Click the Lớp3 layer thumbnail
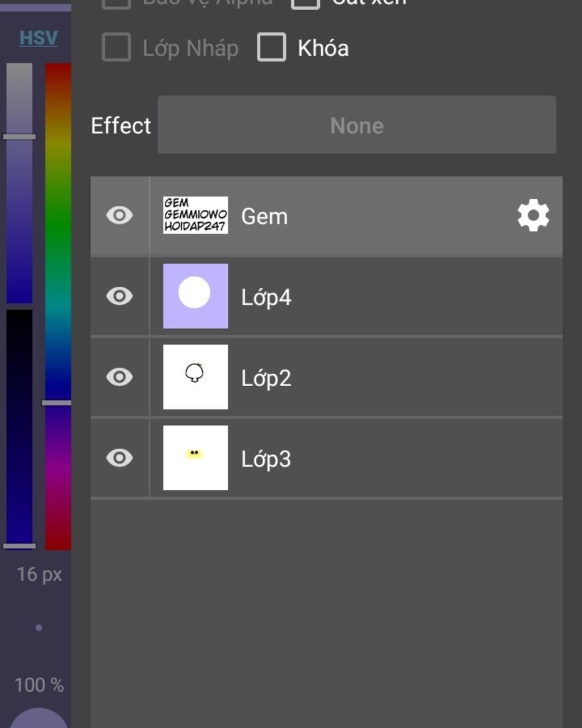The image size is (582, 728). pos(196,457)
